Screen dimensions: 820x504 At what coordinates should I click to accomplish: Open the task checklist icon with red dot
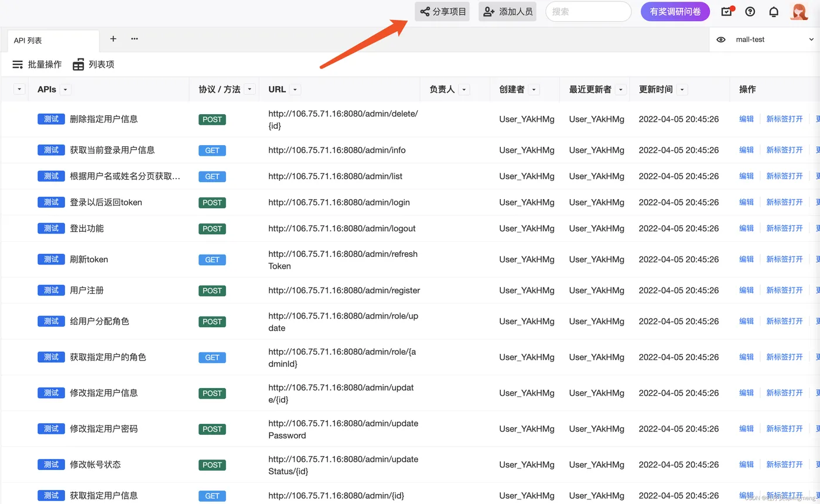(727, 12)
